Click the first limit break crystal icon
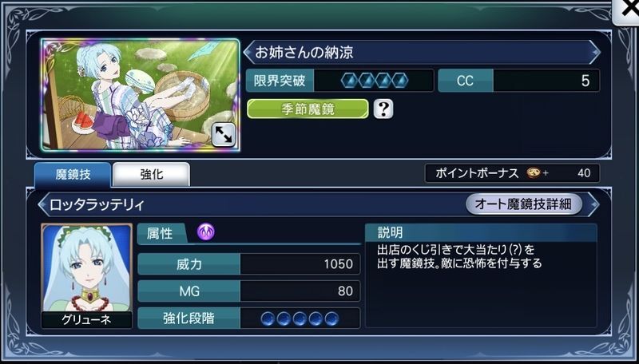The width and height of the screenshot is (639, 364). coord(349,81)
